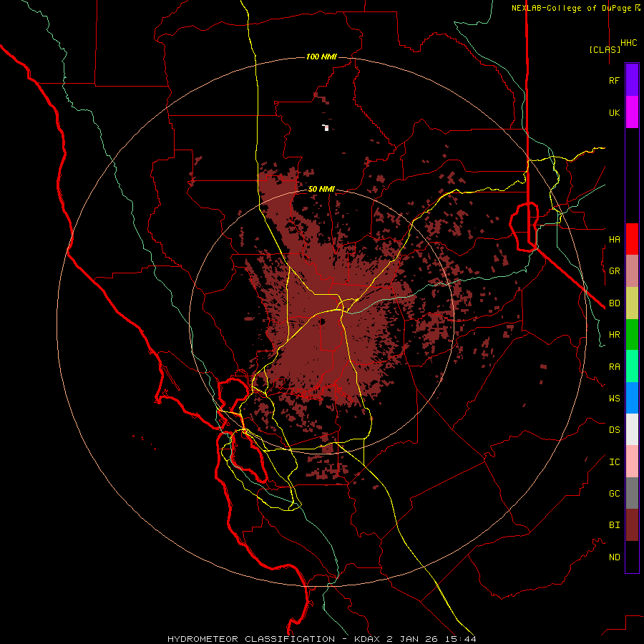
Task: Click the 100 NMI range ring label
Action: [x=321, y=57]
